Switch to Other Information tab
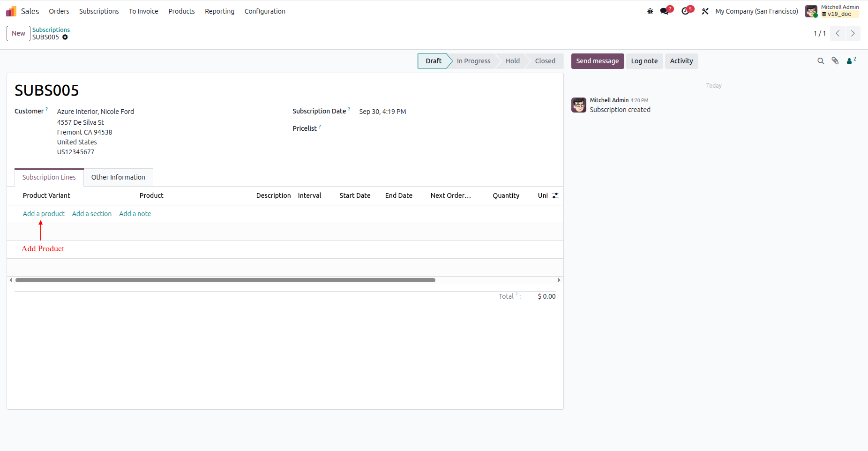Screen dimensions: 868x451 coord(118,177)
